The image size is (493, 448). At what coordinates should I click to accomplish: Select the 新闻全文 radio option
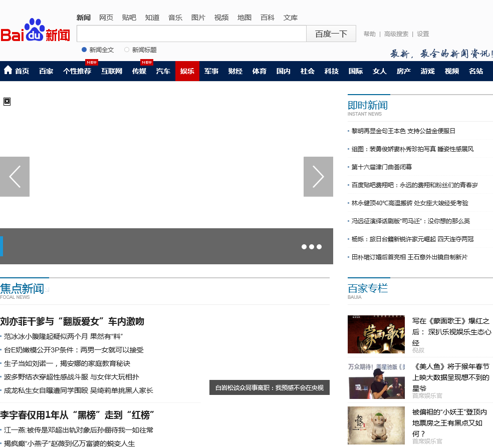pyautogui.click(x=84, y=50)
